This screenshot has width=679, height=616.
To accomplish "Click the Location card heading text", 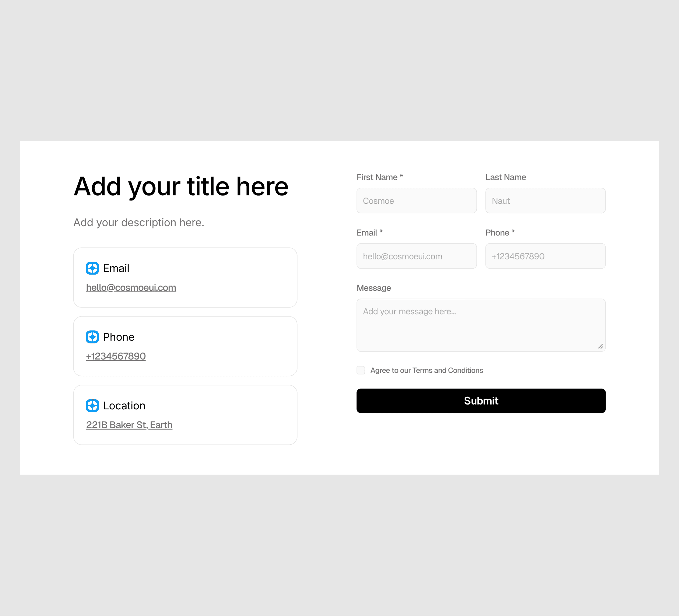I will click(x=124, y=406).
